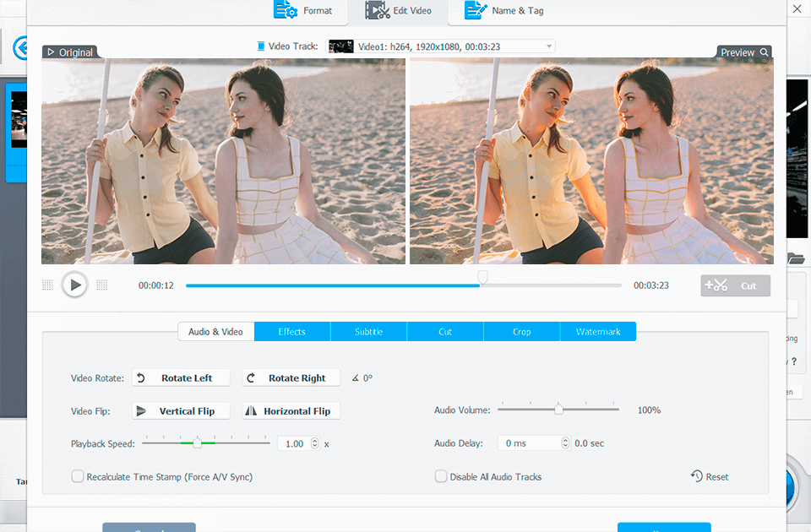Check Disable All Audio Tracks
The width and height of the screenshot is (811, 532).
440,476
